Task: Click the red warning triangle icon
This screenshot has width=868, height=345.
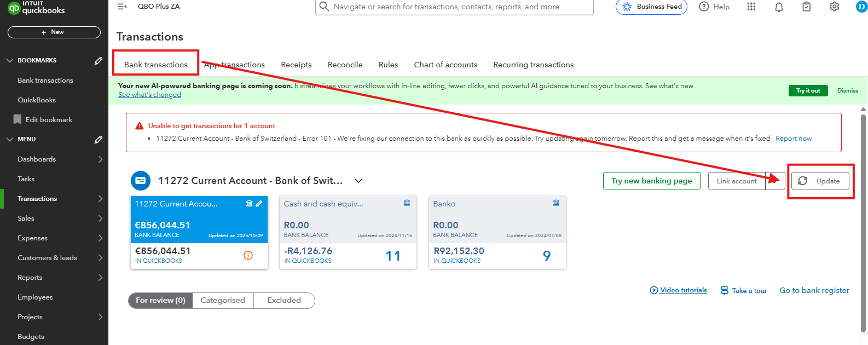Action: click(x=140, y=125)
